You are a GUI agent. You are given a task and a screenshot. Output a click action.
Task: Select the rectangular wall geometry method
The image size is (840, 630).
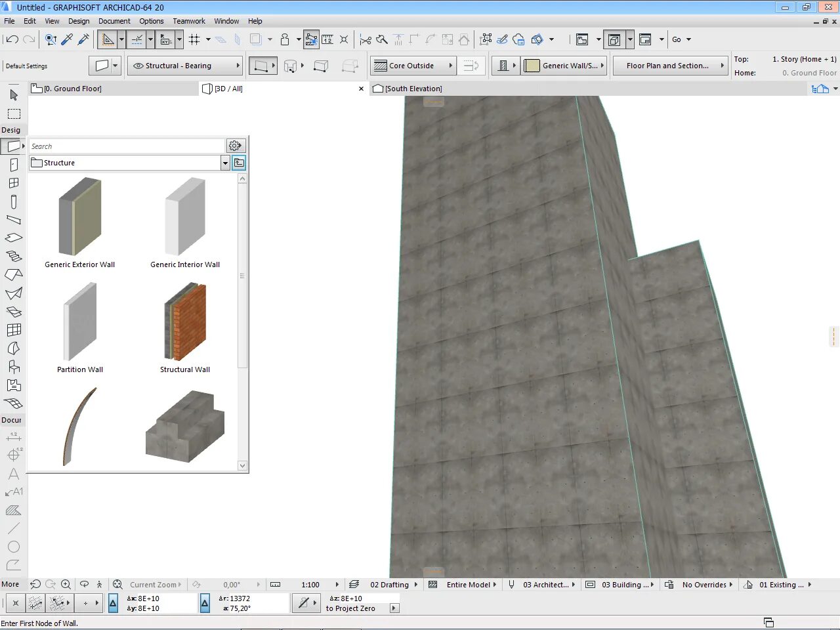[321, 66]
